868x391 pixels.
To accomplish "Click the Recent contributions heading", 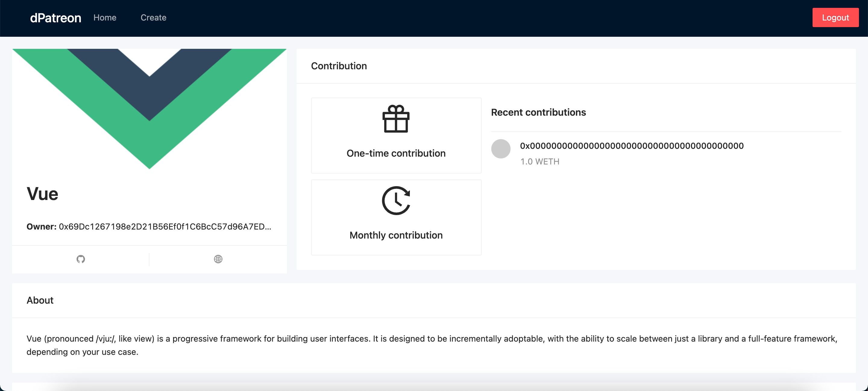I will [x=538, y=112].
